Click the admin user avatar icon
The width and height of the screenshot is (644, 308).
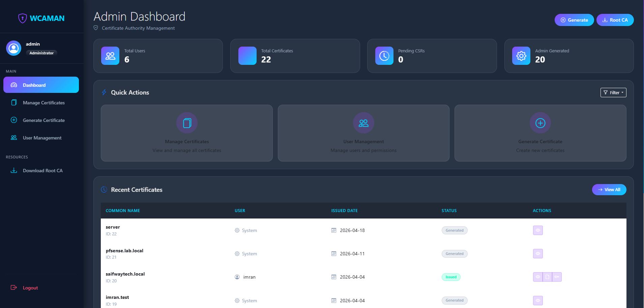click(13, 48)
